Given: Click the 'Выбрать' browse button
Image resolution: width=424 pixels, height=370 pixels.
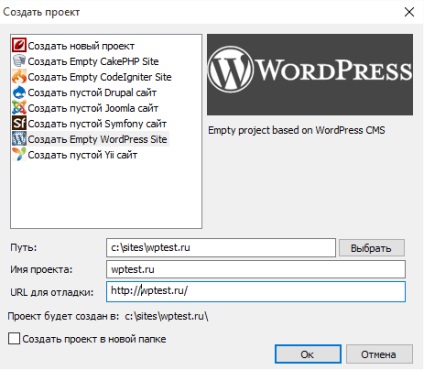Looking at the screenshot, I should click(x=371, y=248).
